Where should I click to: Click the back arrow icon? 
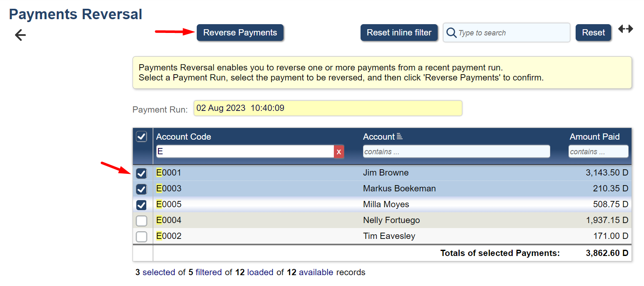(20, 35)
